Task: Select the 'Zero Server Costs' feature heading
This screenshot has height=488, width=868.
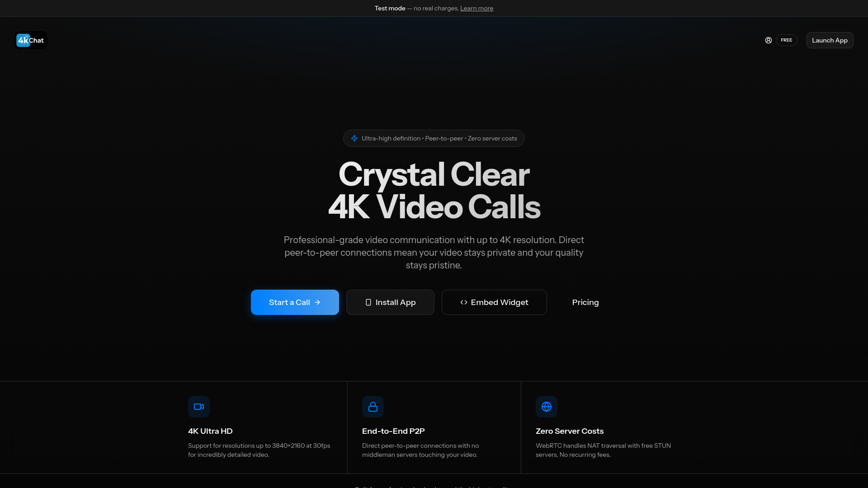Action: pos(570,431)
